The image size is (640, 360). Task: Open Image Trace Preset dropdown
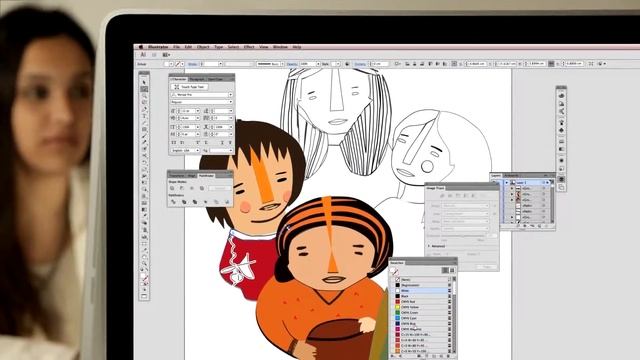465,205
